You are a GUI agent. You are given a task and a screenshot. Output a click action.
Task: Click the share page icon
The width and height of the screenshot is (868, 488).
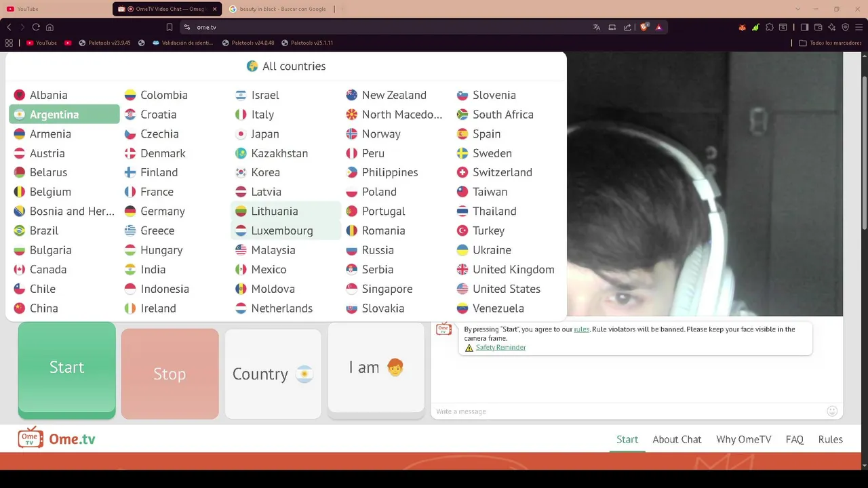[x=627, y=27]
